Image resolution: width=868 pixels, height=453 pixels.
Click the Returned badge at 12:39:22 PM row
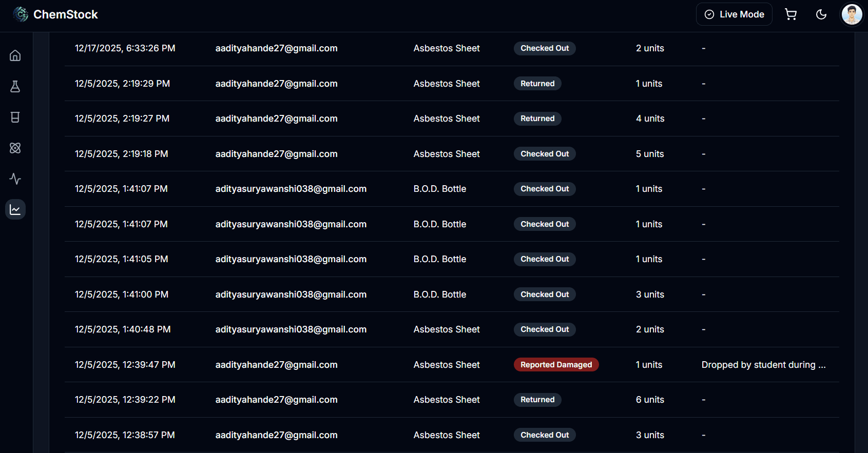[537, 400]
